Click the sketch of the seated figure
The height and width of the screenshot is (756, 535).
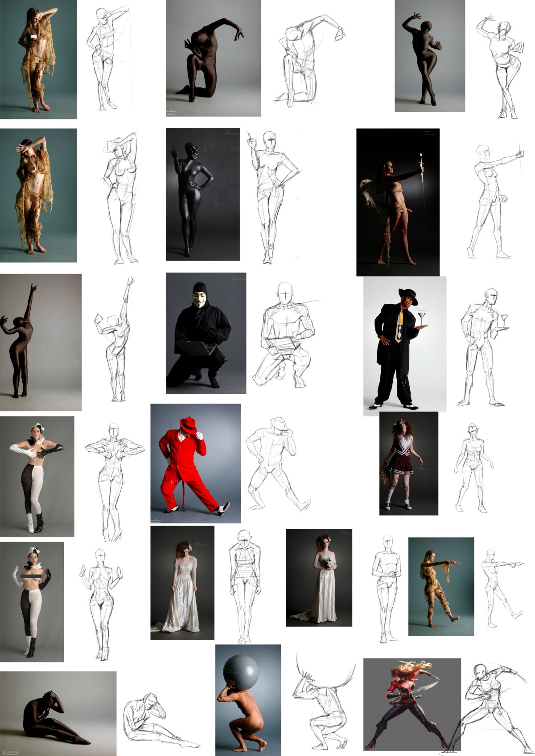pyautogui.click(x=160, y=719)
